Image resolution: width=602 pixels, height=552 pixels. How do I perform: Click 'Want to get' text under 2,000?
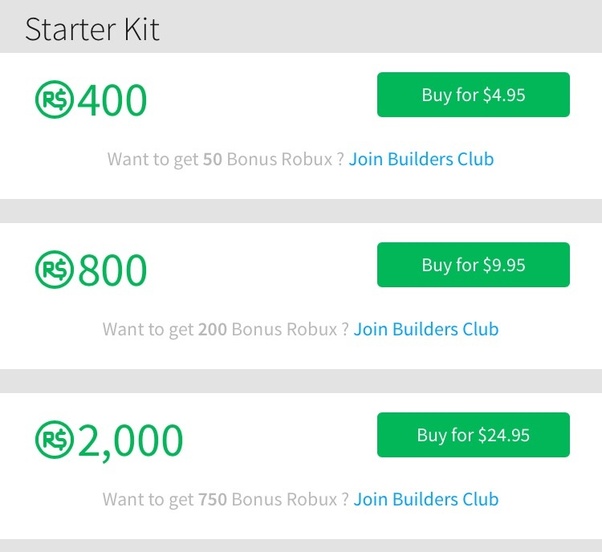(148, 500)
